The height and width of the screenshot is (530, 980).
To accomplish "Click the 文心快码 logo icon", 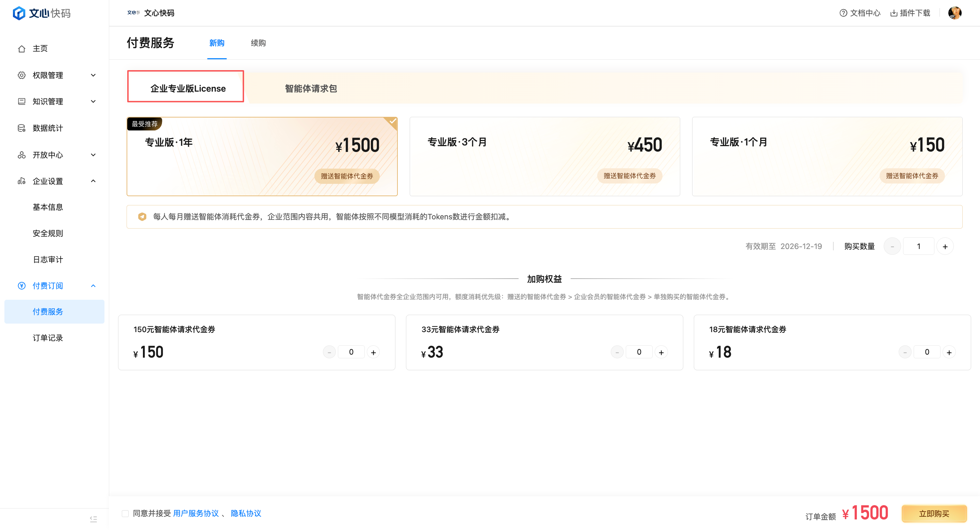I will tap(19, 13).
